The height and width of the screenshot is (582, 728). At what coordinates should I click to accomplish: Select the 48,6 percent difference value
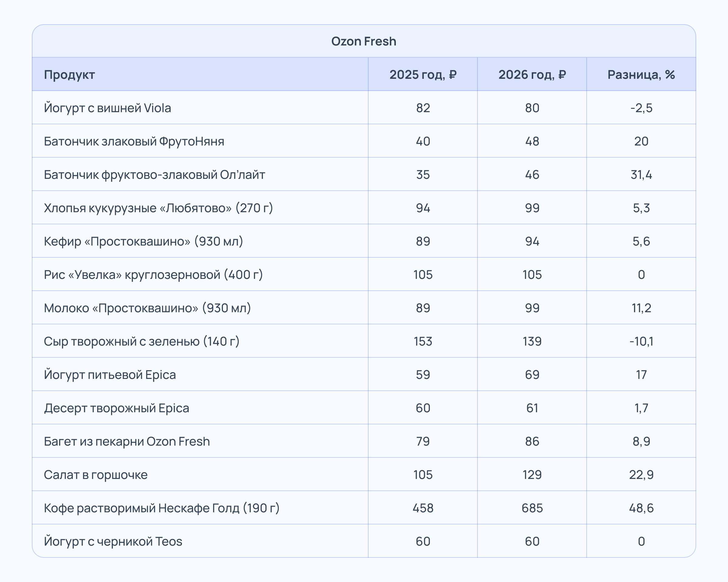point(641,508)
